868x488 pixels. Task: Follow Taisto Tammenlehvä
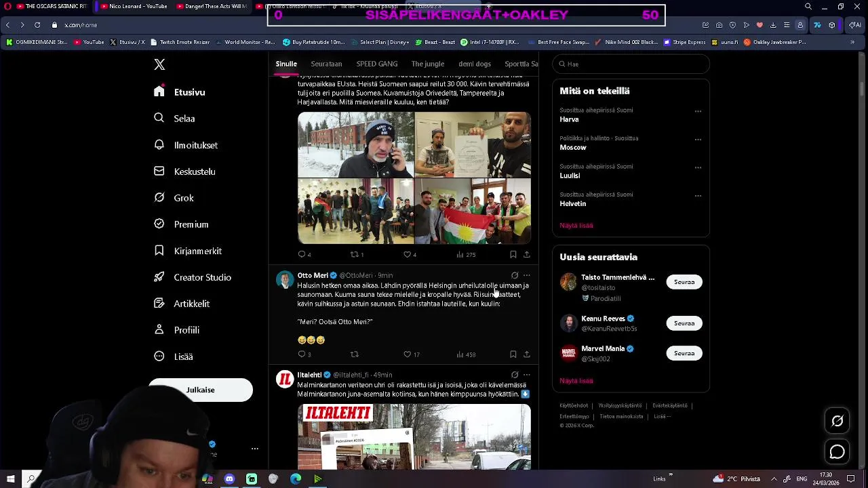click(684, 282)
